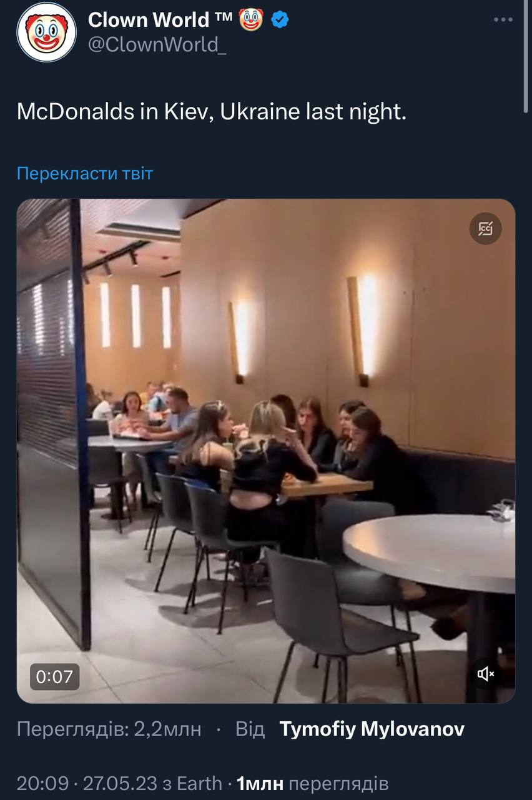Open the Clown World profile avatar
Viewport: 532px width, 800px height.
point(47,32)
